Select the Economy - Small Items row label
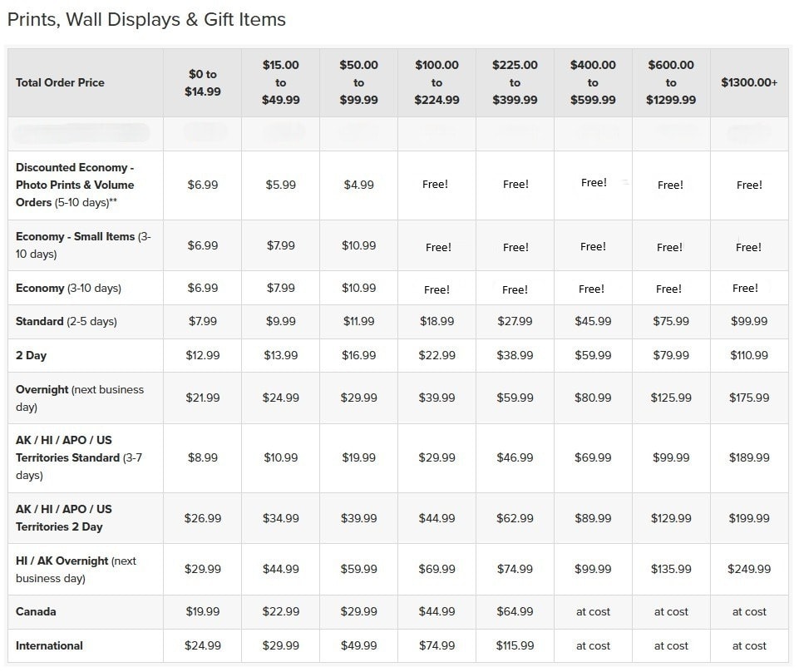Screen dimensions: 799x672 [82, 245]
